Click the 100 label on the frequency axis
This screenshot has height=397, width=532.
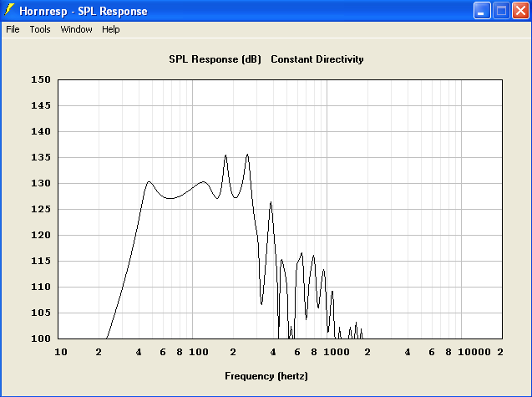coord(199,352)
